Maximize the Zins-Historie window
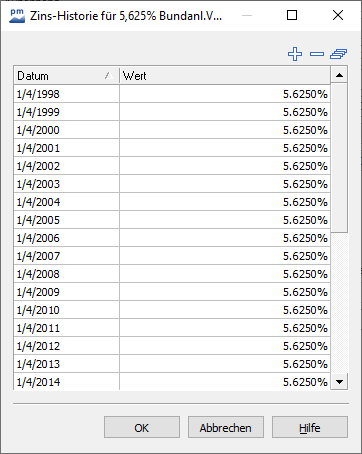This screenshot has height=454, width=362. click(x=292, y=15)
